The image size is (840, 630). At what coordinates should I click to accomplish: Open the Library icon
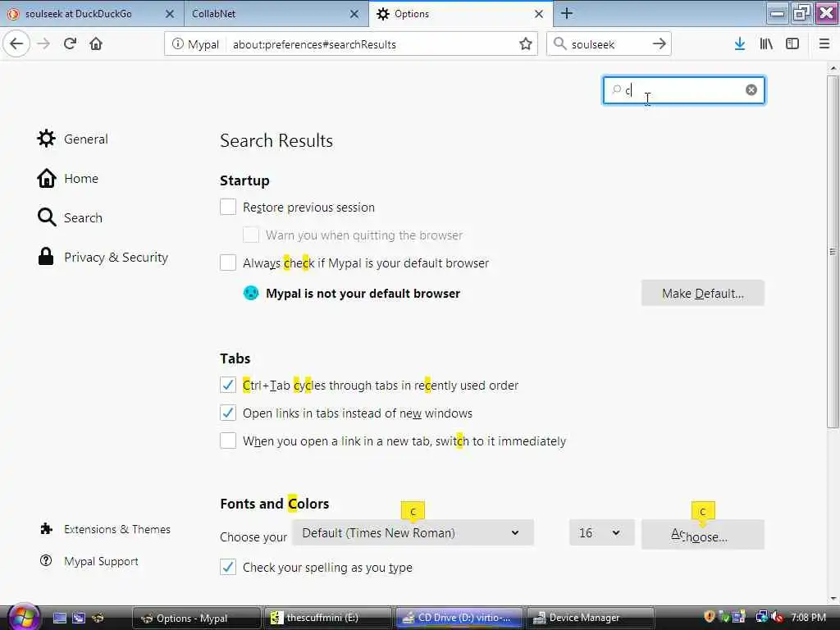(766, 44)
